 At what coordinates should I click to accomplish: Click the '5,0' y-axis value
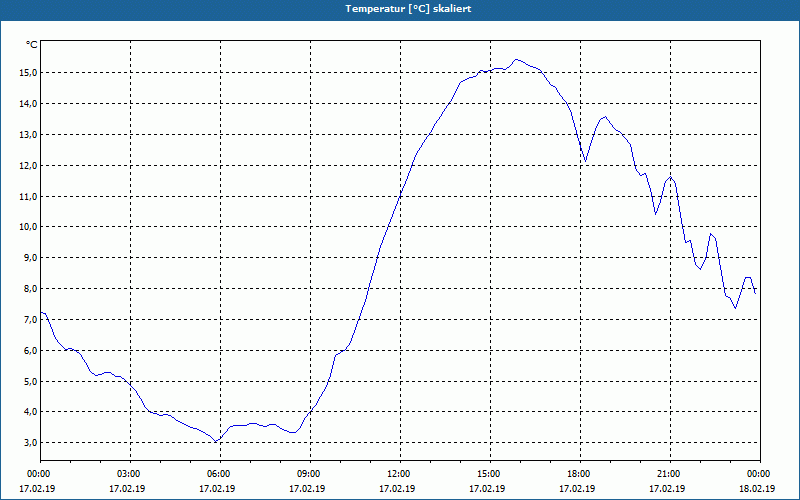(x=31, y=381)
